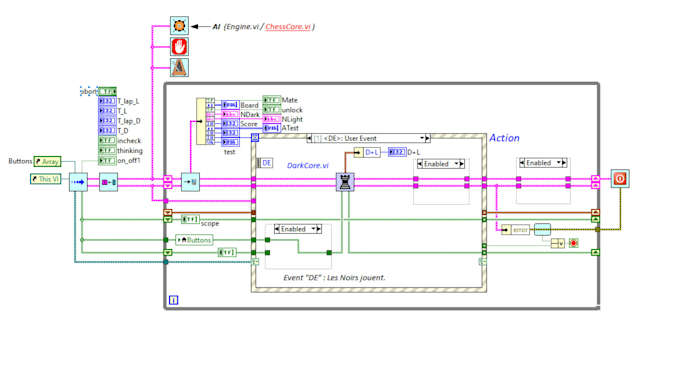Select the ATest array indicator terminal
680x372 pixels.
271,128
